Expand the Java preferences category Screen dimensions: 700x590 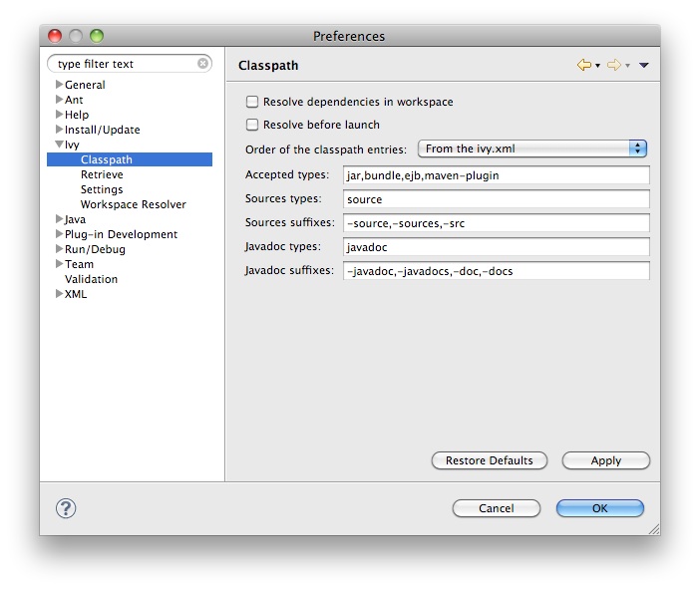59,219
